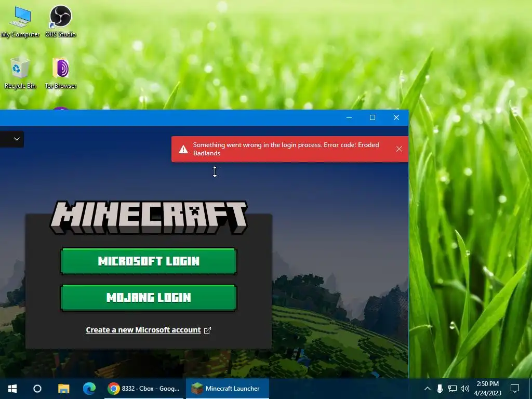Switch to Chrome Cbox taskbar window

coord(143,389)
